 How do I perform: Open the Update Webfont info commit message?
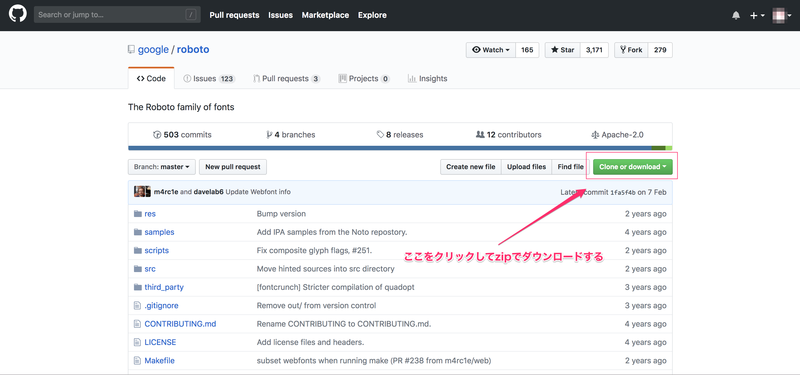tap(258, 192)
